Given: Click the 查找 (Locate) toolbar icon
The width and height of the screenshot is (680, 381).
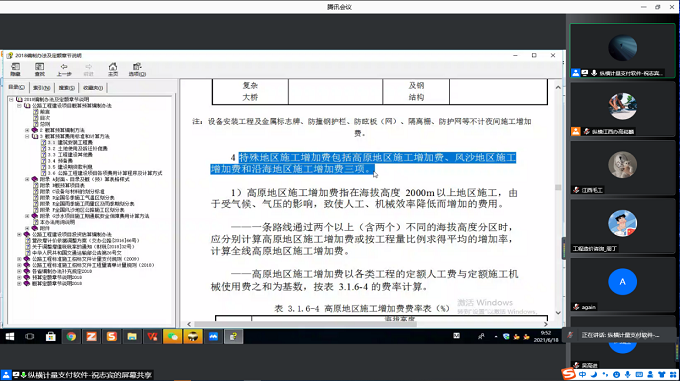Looking at the screenshot, I should [x=39, y=68].
